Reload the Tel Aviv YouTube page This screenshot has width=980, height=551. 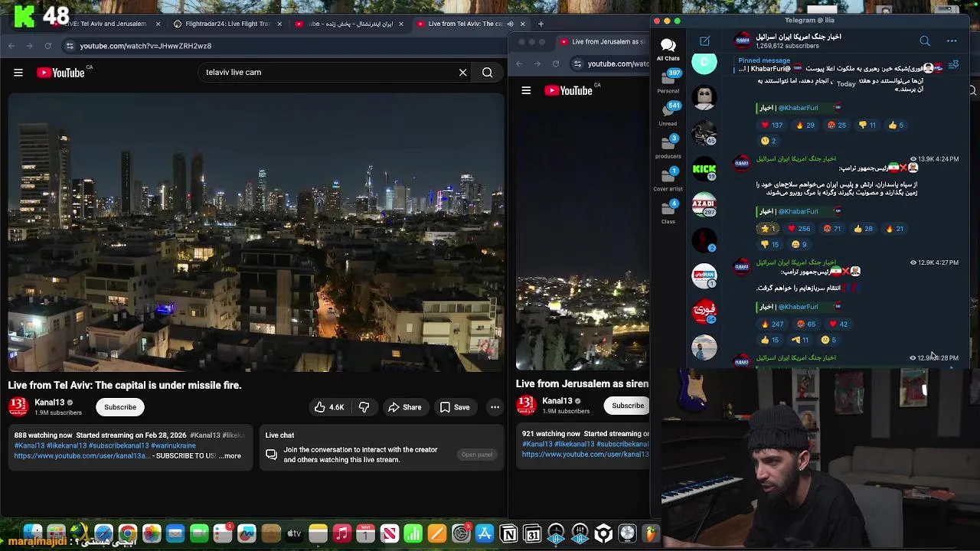47,46
